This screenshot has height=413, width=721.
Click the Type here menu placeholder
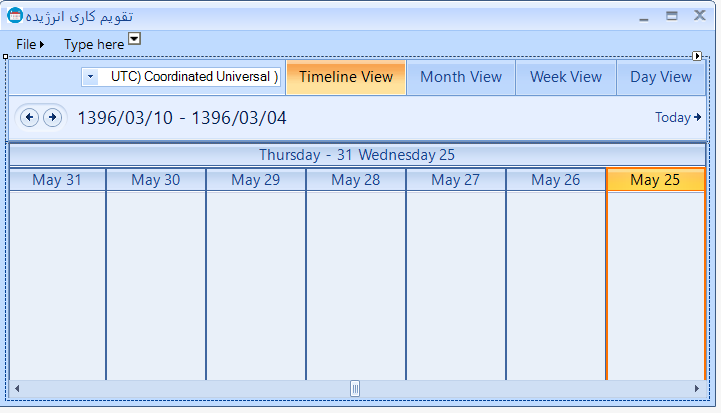click(93, 44)
